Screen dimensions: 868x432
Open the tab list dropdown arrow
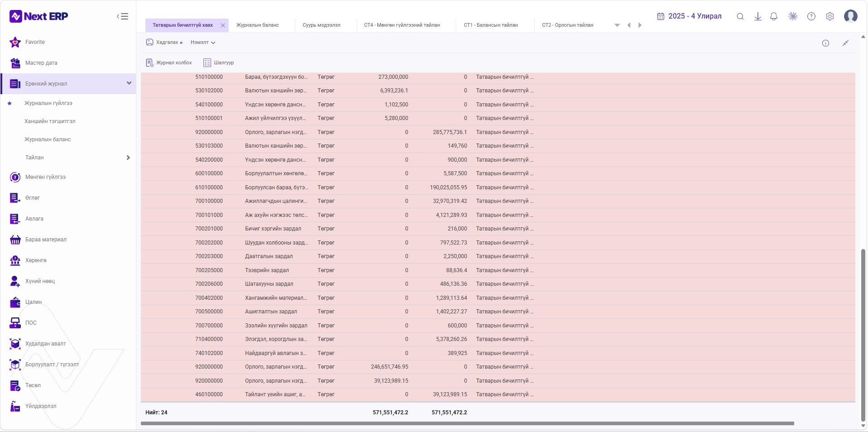[x=617, y=25]
